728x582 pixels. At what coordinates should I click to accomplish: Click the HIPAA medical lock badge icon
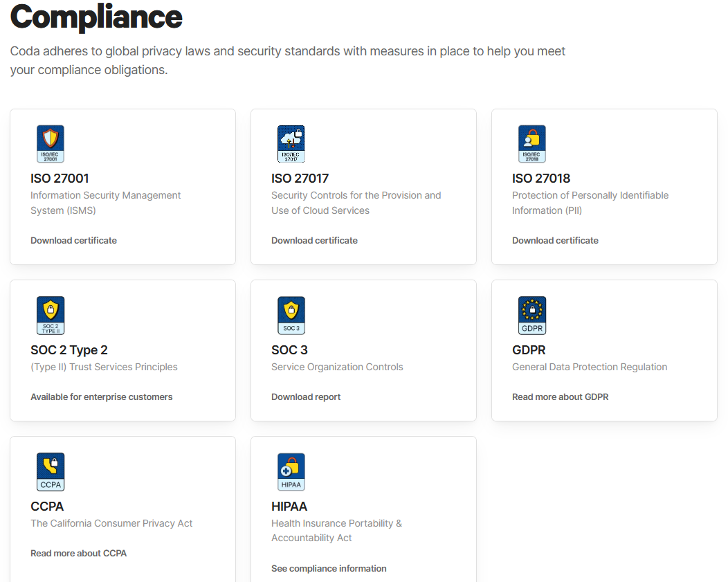[291, 471]
